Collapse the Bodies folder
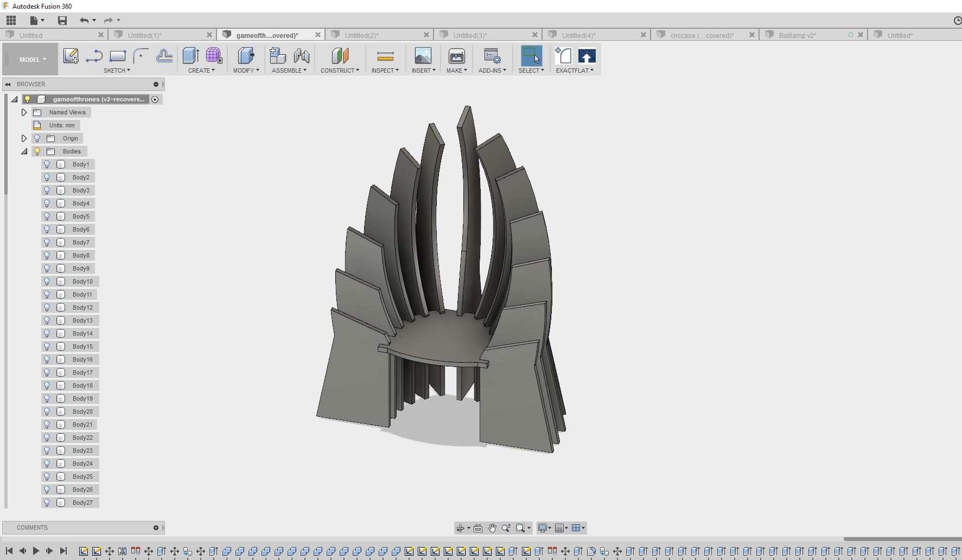Screen dimensions: 962x560 [24, 151]
